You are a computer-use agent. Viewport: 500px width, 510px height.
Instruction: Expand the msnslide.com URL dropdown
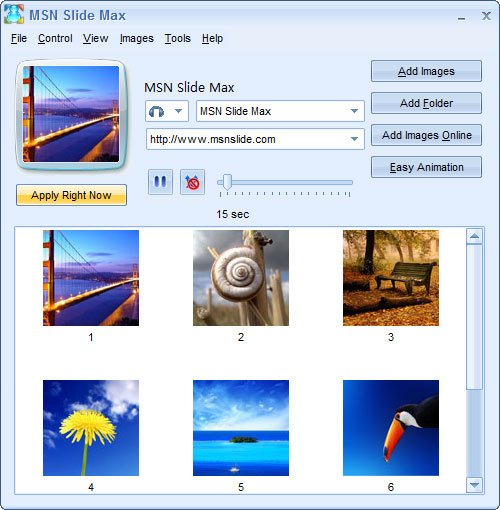coord(354,139)
